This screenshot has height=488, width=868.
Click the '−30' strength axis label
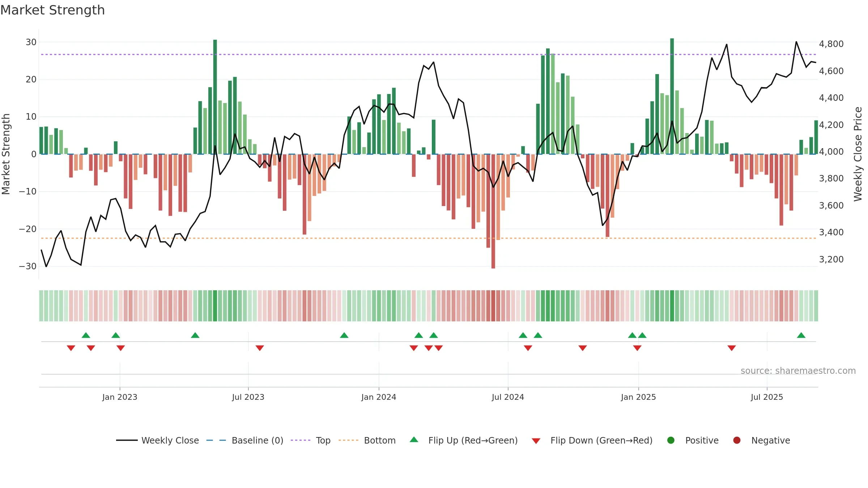[x=28, y=266]
